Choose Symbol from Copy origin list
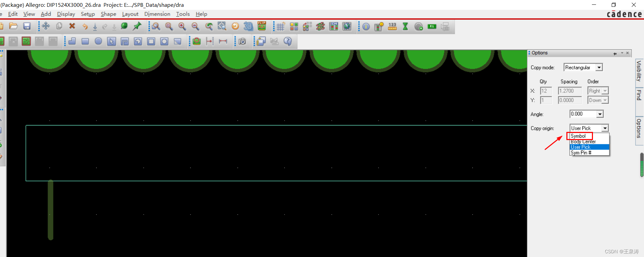 pyautogui.click(x=578, y=136)
